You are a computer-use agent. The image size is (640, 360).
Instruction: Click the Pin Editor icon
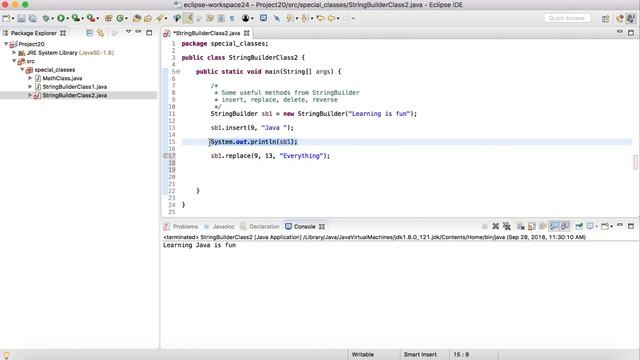pos(277,18)
